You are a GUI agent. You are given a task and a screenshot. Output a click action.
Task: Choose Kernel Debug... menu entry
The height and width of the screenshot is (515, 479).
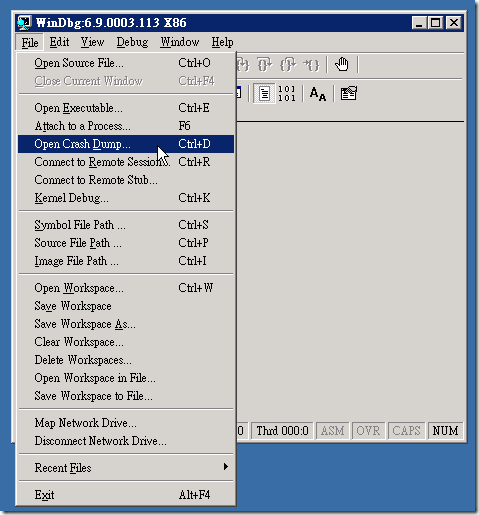point(126,198)
